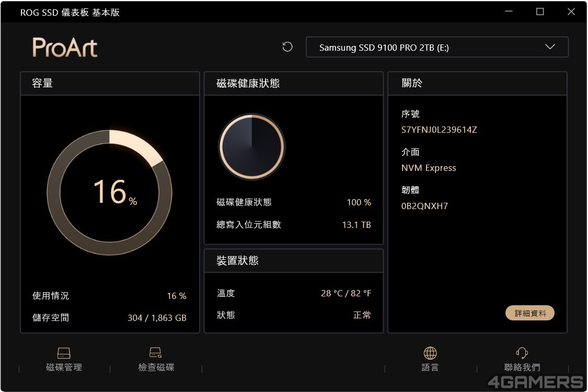Click the 磁碟健康狀態 panel header

[294, 83]
